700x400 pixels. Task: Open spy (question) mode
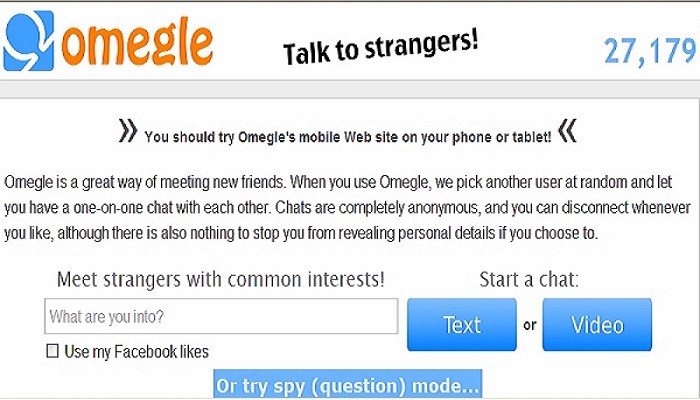pos(348,384)
